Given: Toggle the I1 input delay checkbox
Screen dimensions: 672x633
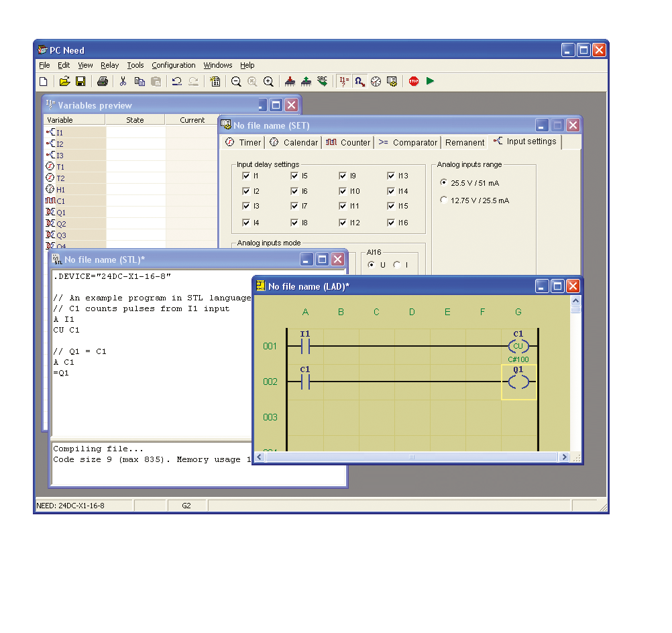Looking at the screenshot, I should point(246,176).
